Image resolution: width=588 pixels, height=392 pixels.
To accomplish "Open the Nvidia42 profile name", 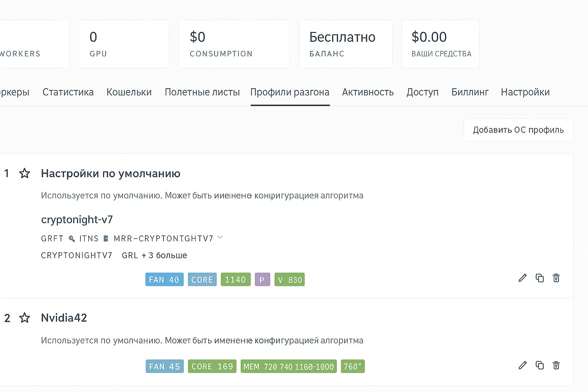I will coord(64,318).
